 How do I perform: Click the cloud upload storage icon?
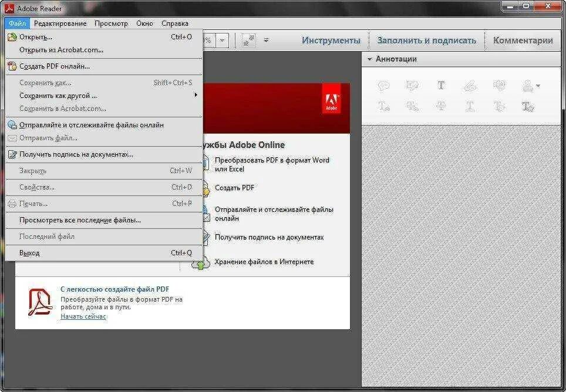tap(201, 262)
